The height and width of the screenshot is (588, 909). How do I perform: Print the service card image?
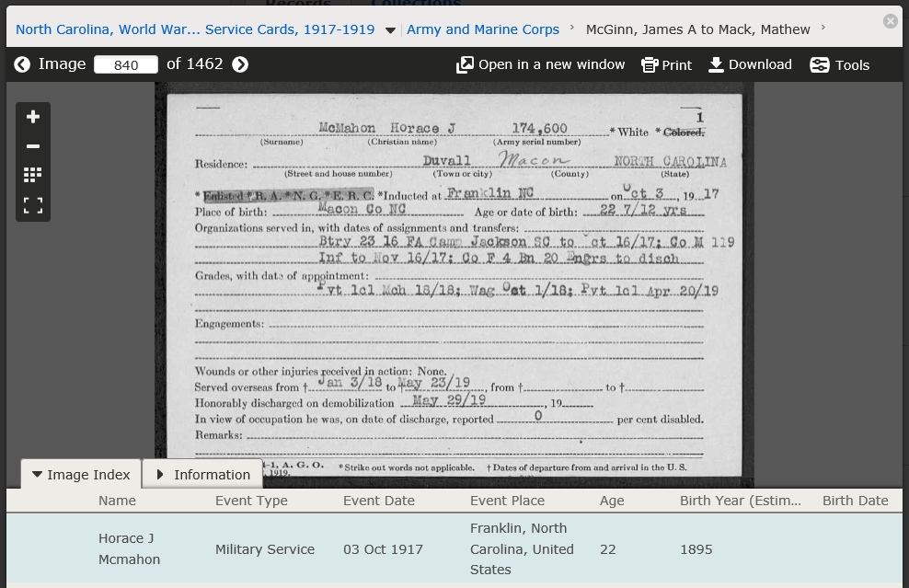[x=666, y=65]
